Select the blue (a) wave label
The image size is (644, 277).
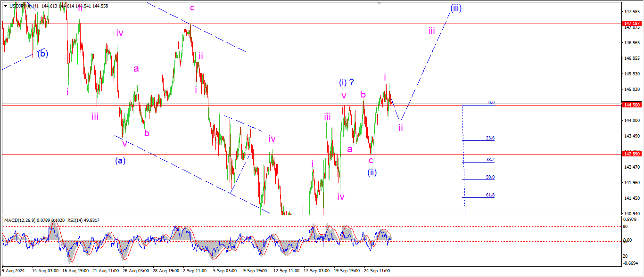click(120, 161)
